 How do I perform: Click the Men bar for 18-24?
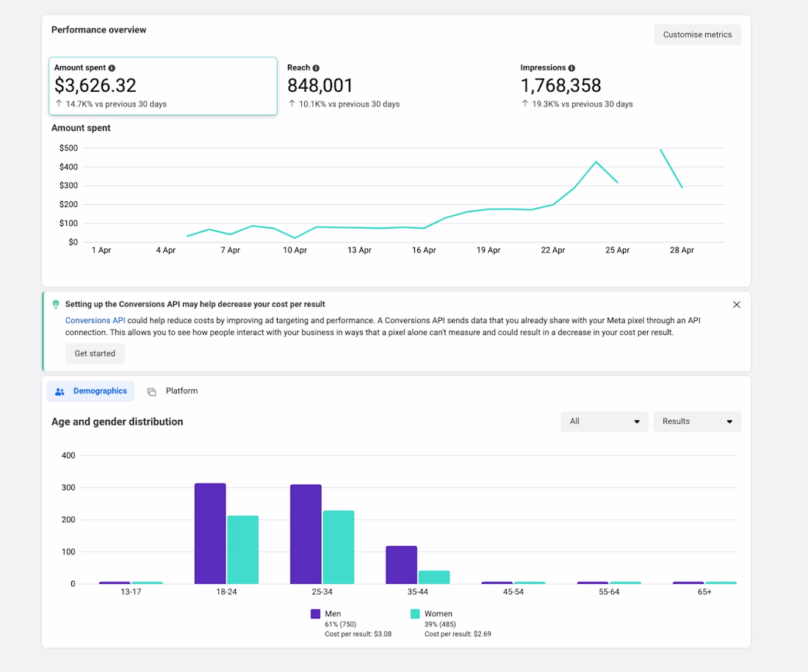(x=210, y=533)
